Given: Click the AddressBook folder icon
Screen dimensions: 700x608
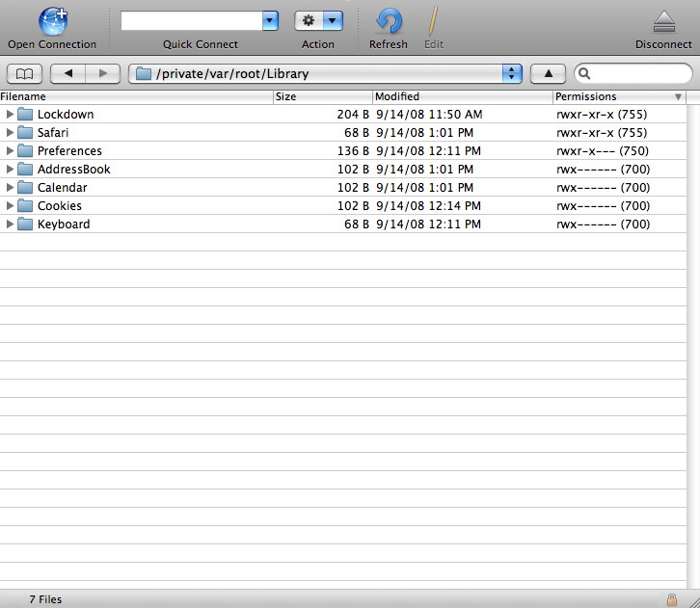Looking at the screenshot, I should click(x=25, y=169).
